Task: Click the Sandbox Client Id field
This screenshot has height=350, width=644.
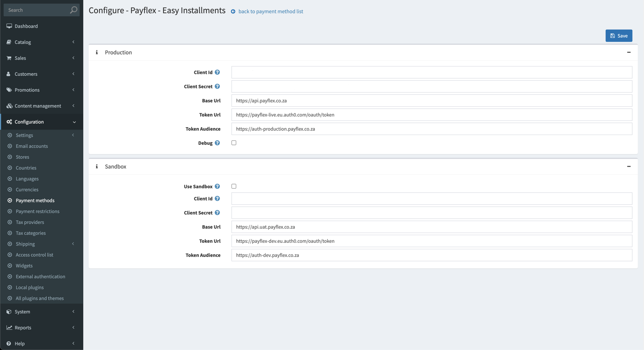Action: tap(431, 199)
